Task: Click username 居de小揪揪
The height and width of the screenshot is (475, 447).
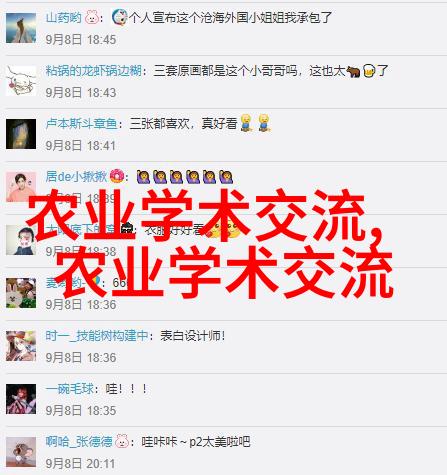Action: click(76, 176)
